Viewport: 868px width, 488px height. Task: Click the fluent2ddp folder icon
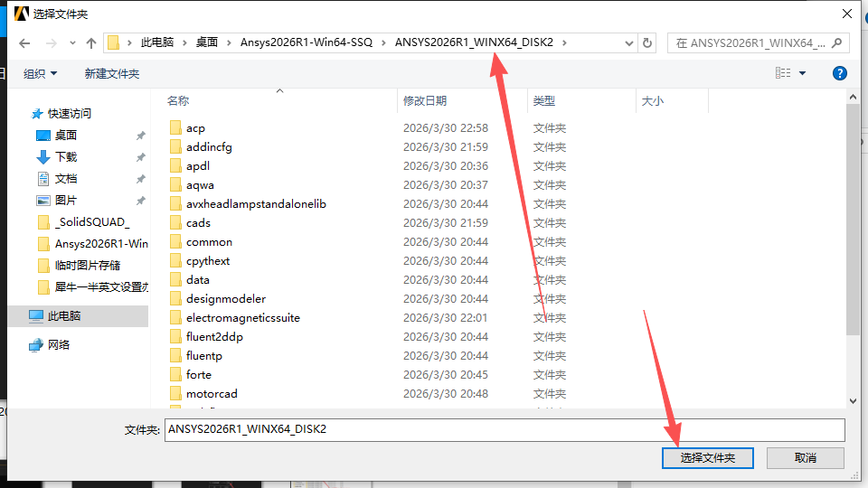[175, 336]
